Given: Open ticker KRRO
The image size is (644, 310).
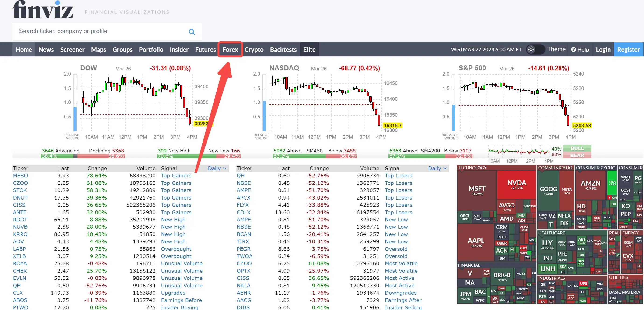Looking at the screenshot, I should (20, 234).
